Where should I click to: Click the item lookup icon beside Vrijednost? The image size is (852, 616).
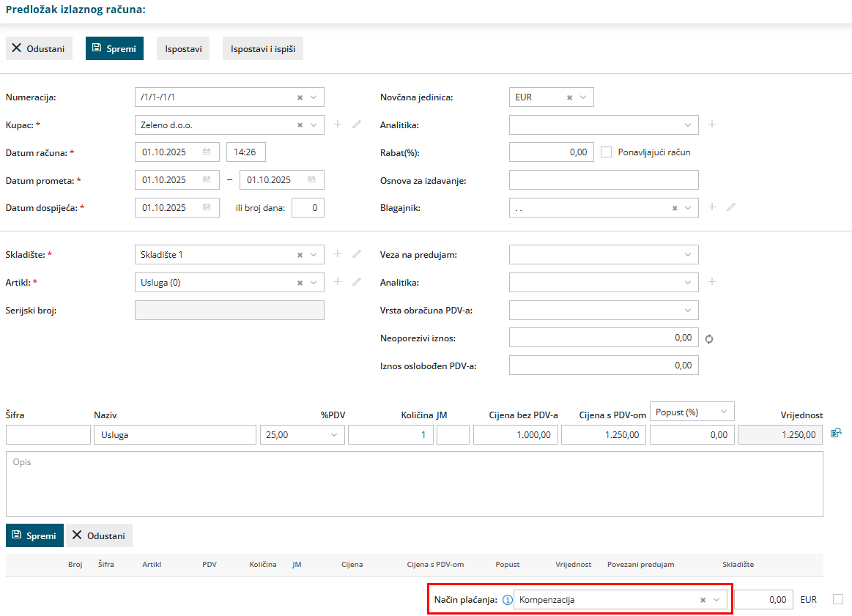(x=836, y=433)
